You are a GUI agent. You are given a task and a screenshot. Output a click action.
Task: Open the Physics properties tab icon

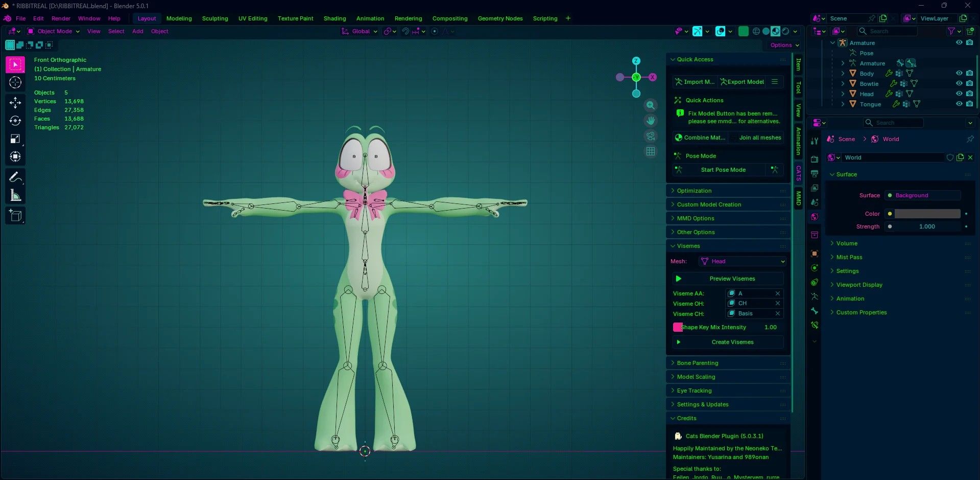point(815,268)
